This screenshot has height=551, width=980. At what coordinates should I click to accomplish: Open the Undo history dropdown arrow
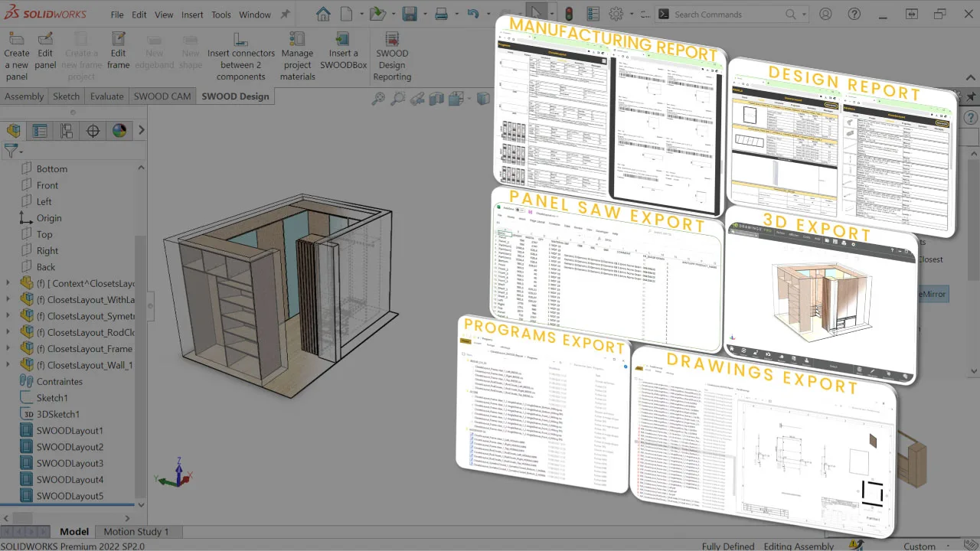(x=487, y=15)
